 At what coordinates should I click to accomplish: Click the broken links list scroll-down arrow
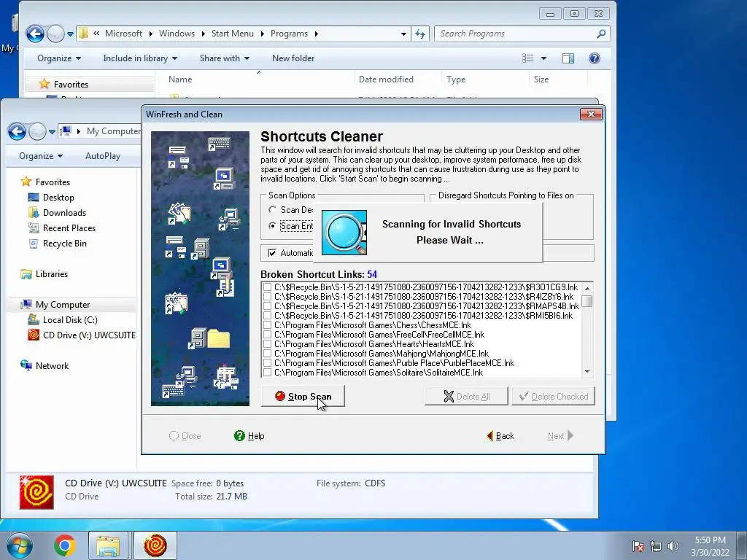587,371
